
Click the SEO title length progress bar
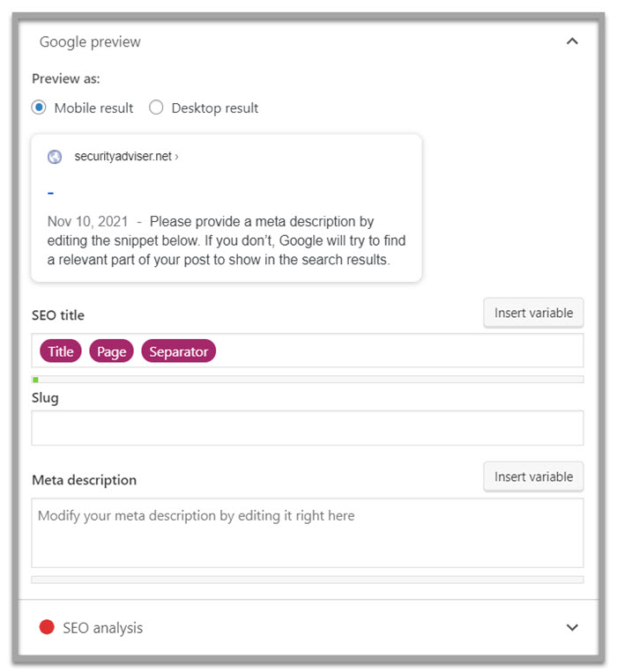pos(308,380)
